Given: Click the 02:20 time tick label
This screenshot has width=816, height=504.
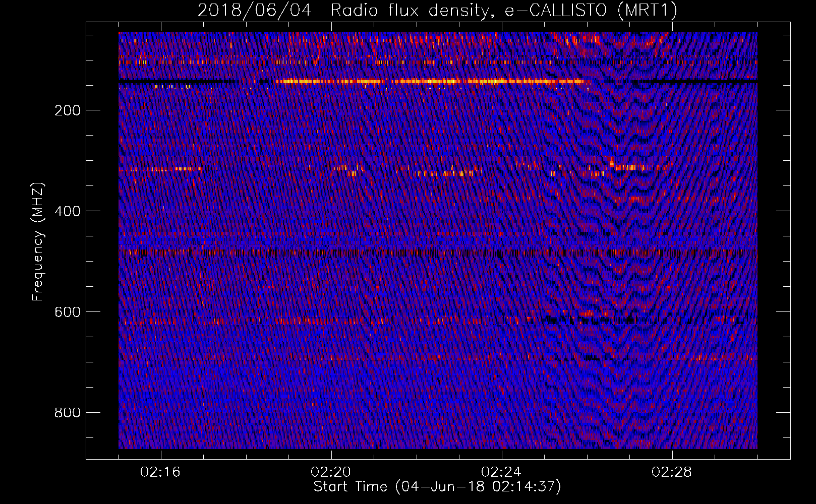Looking at the screenshot, I should tap(331, 472).
